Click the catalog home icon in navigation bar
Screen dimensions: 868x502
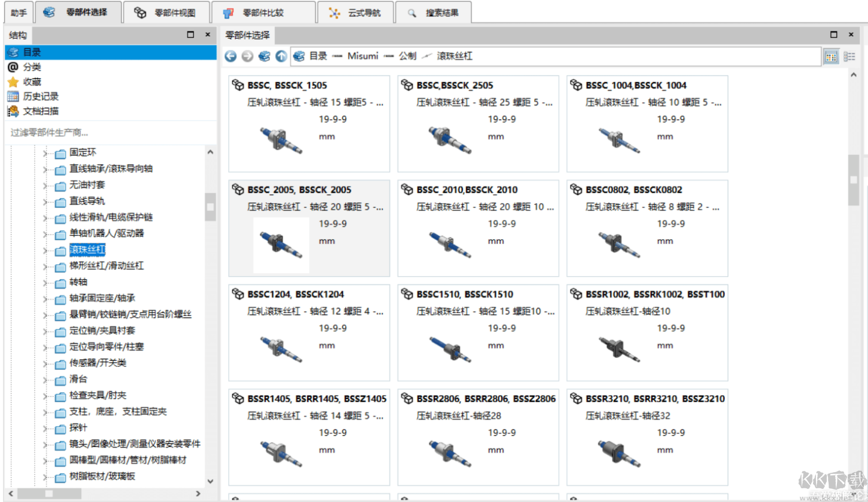coord(264,56)
